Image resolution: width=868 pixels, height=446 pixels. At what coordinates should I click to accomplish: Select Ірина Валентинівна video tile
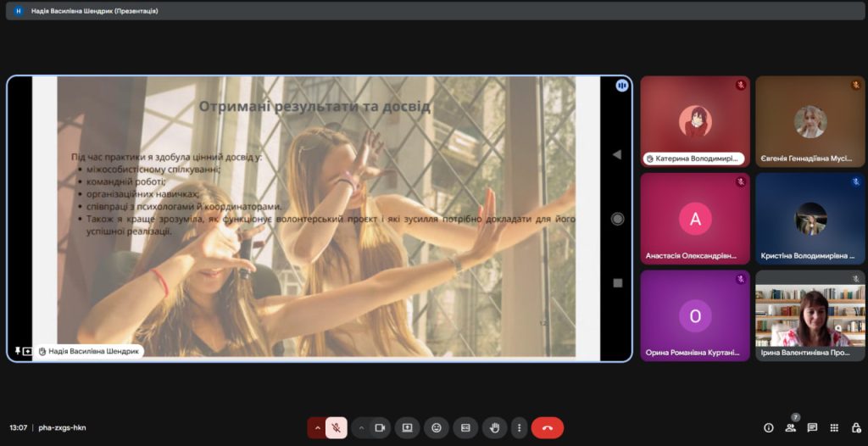(810, 315)
